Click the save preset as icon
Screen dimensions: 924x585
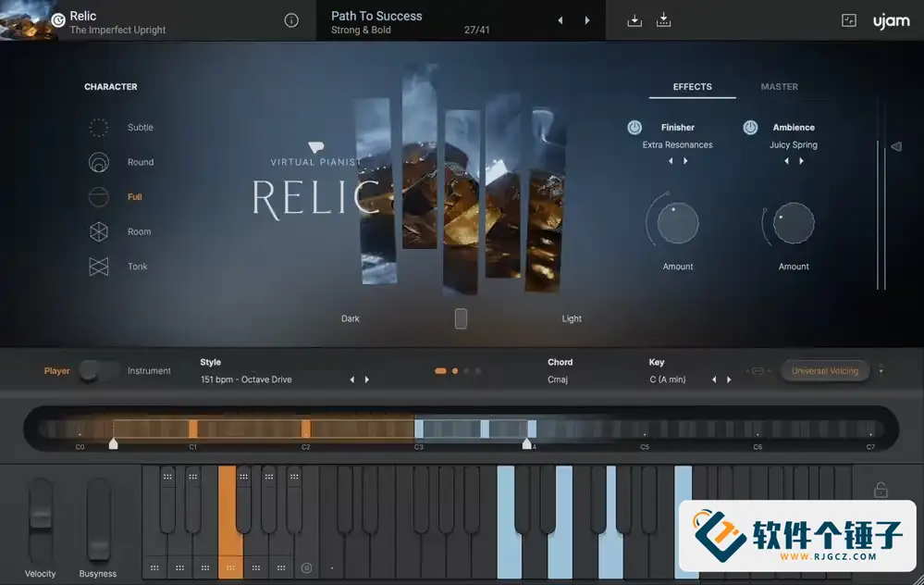coord(663,20)
